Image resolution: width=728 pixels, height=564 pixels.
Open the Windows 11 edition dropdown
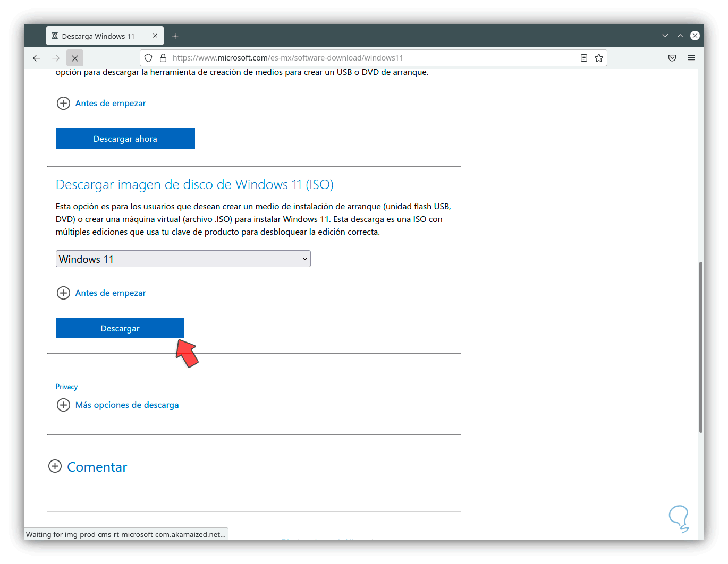(183, 259)
